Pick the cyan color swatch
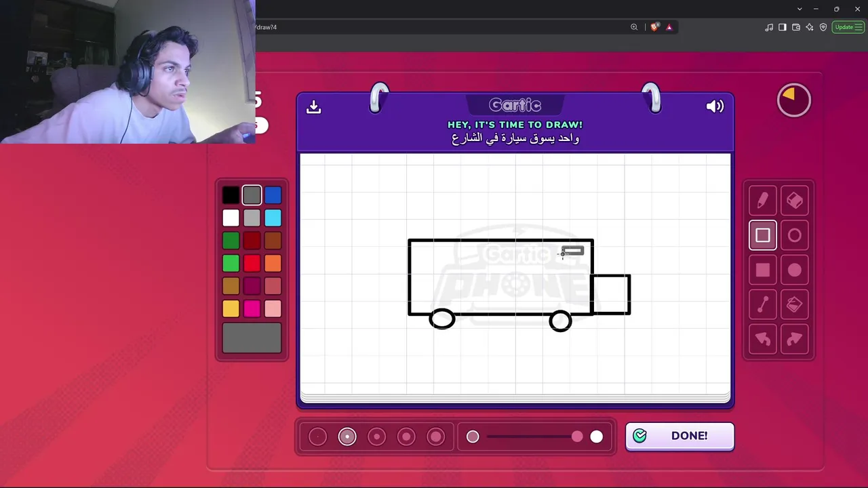 pos(273,218)
